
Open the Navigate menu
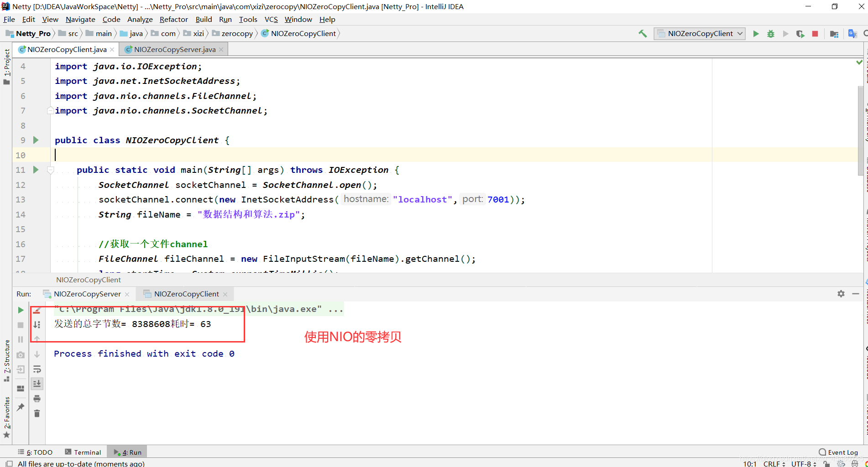click(x=80, y=19)
